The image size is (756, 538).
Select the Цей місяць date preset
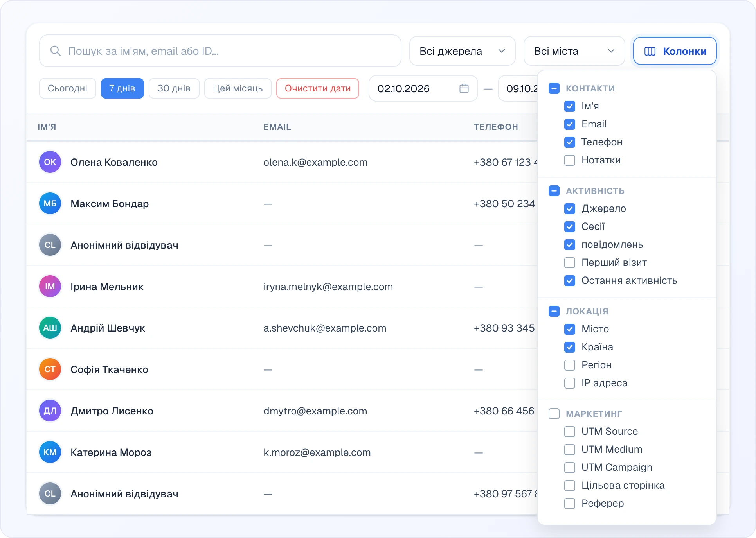238,88
